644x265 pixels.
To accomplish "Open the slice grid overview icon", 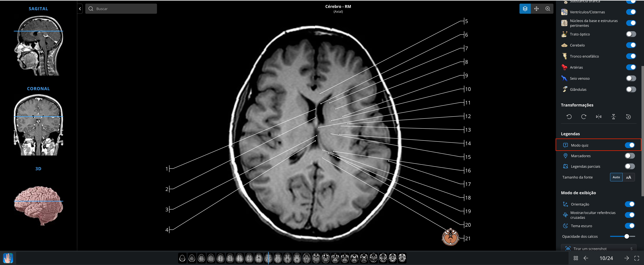I will pos(576,258).
